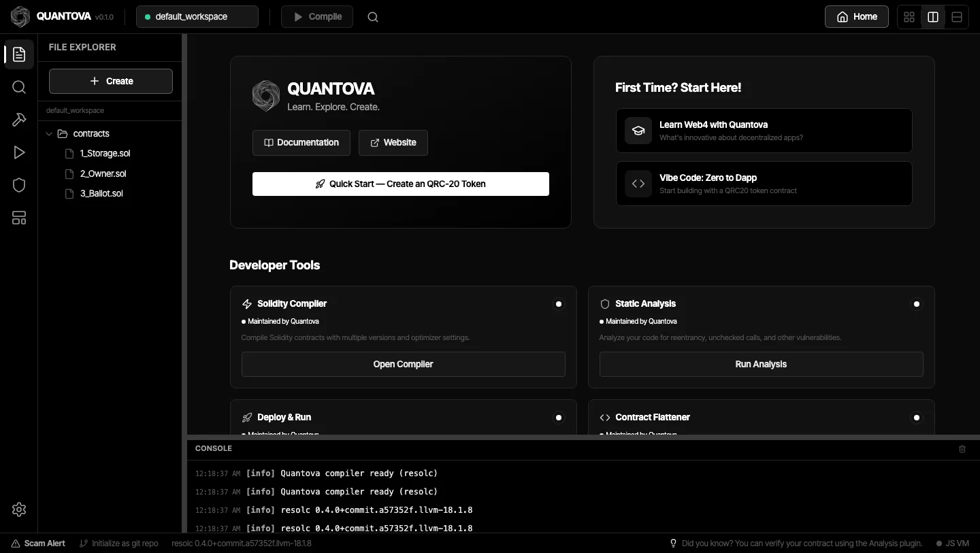This screenshot has height=553, width=980.
Task: Click the Vibe Code brackets icon
Action: click(638, 183)
